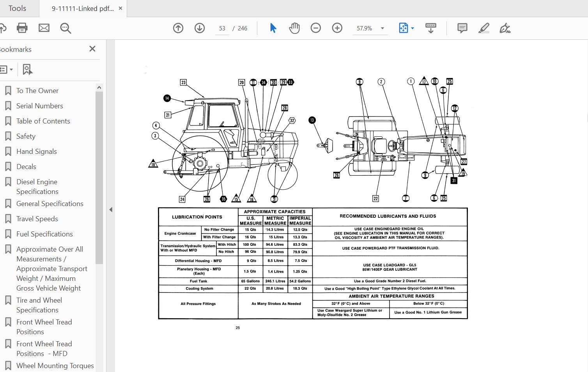Select the arrow selection tool
Image resolution: width=588 pixels, height=372 pixels.
point(273,28)
